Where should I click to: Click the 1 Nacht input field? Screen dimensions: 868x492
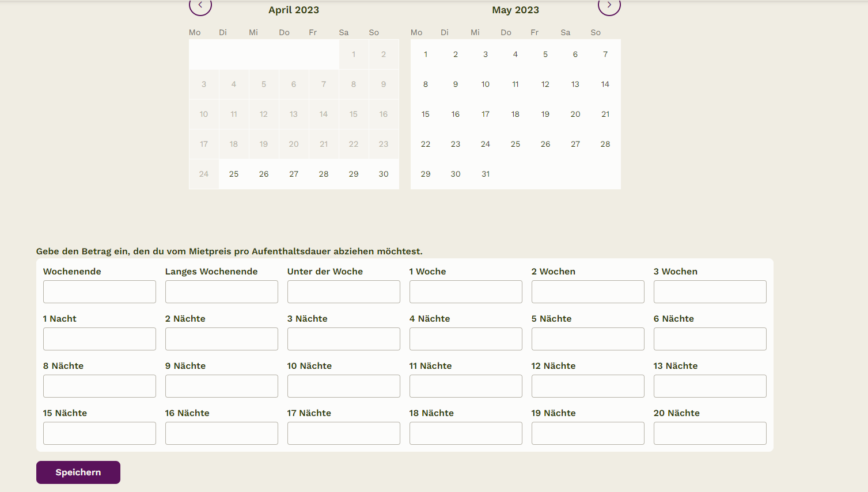[100, 339]
